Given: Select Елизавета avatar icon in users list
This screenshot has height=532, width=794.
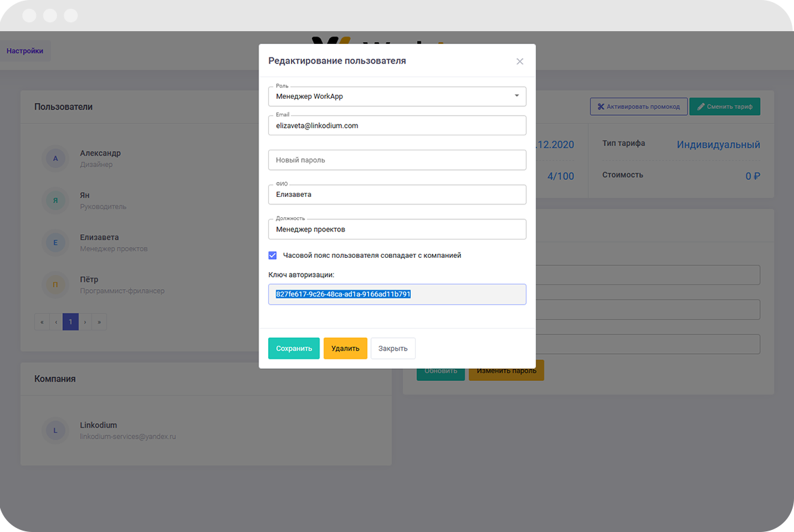Looking at the screenshot, I should [x=56, y=242].
